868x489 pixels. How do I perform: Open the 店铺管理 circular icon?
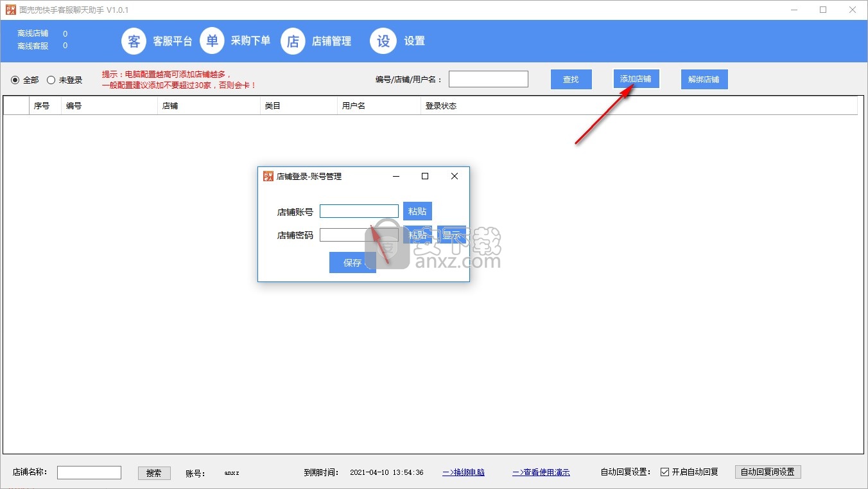(293, 41)
